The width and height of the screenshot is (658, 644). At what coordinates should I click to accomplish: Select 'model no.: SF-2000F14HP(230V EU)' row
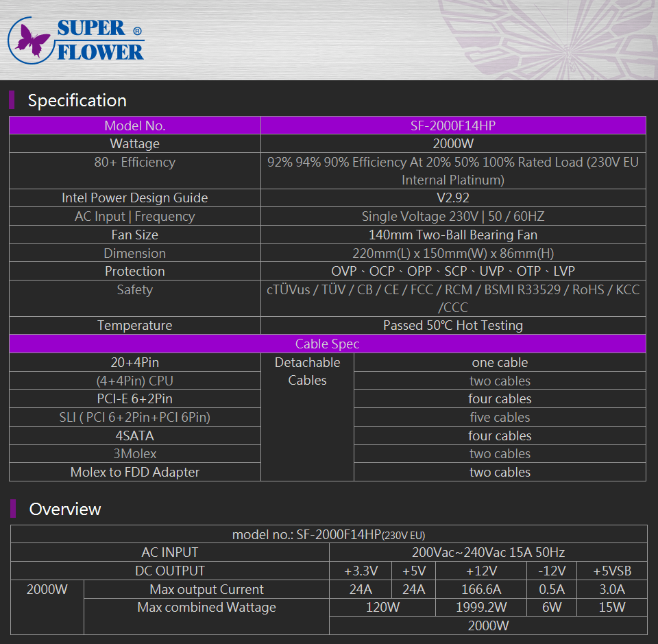(328, 535)
